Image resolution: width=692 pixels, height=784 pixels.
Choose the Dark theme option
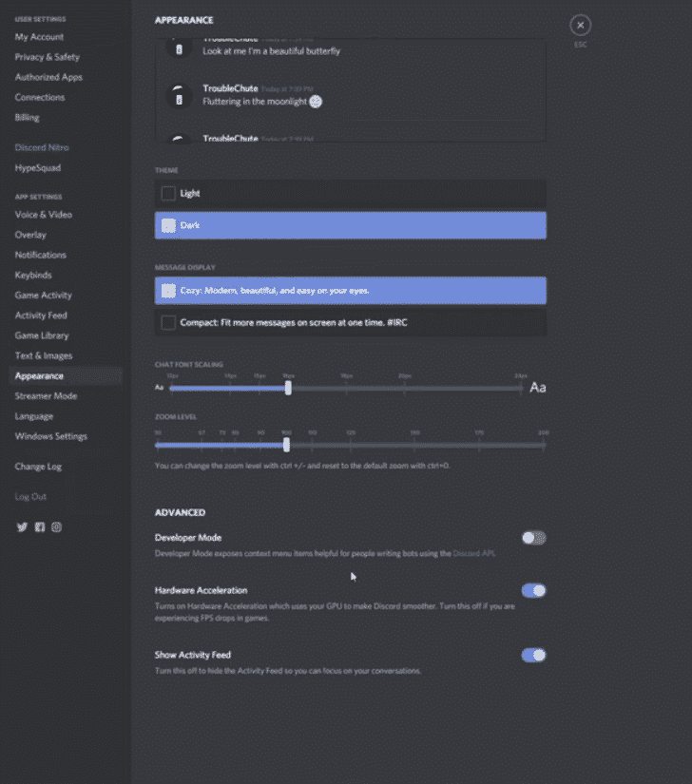[350, 225]
